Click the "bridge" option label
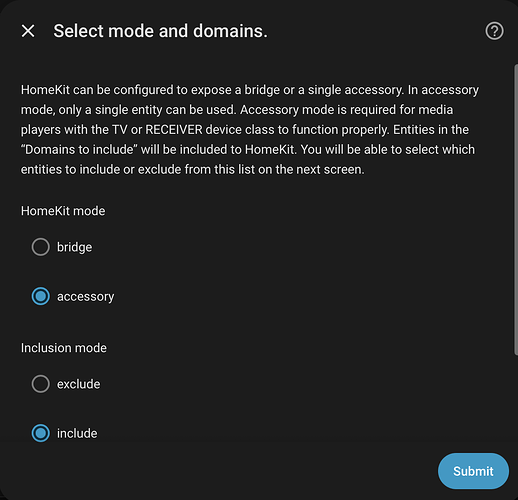Screen dimensions: 518x500 coord(74,248)
